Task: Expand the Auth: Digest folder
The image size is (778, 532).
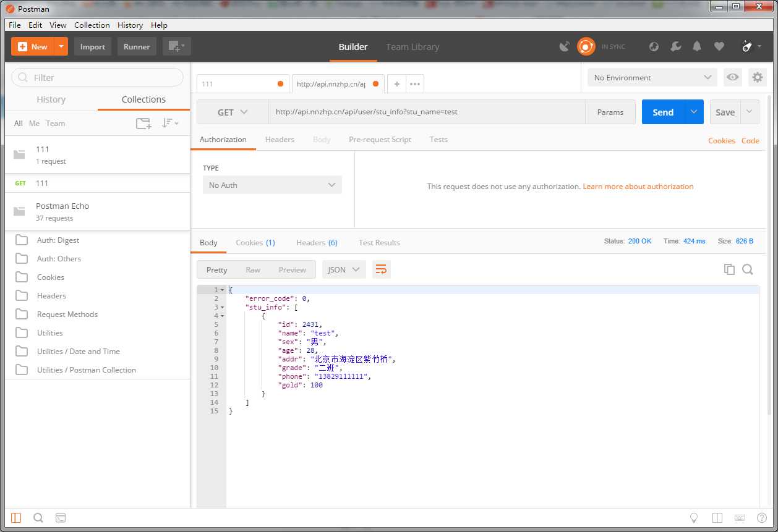Action: 98,240
